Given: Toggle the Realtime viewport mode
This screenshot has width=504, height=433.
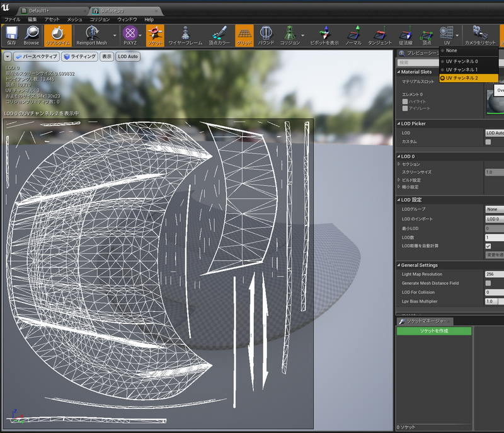Looking at the screenshot, I should point(57,36).
